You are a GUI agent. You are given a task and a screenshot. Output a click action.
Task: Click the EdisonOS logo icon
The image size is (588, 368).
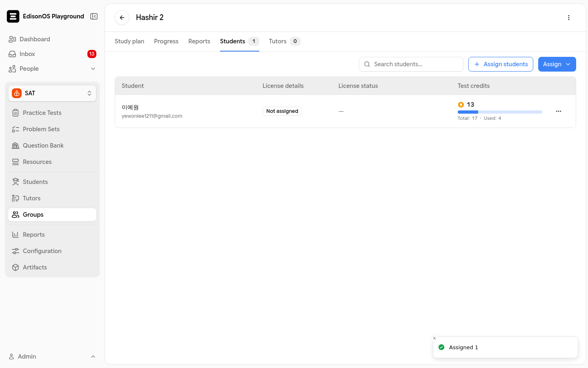pyautogui.click(x=13, y=16)
